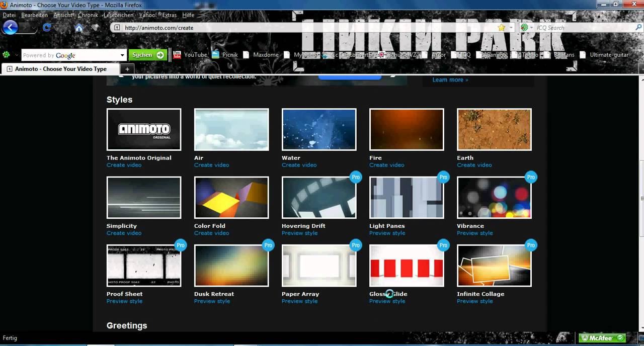Click the Pro badge on Proof Sheet
Screen dimensions: 644x346
click(x=181, y=245)
